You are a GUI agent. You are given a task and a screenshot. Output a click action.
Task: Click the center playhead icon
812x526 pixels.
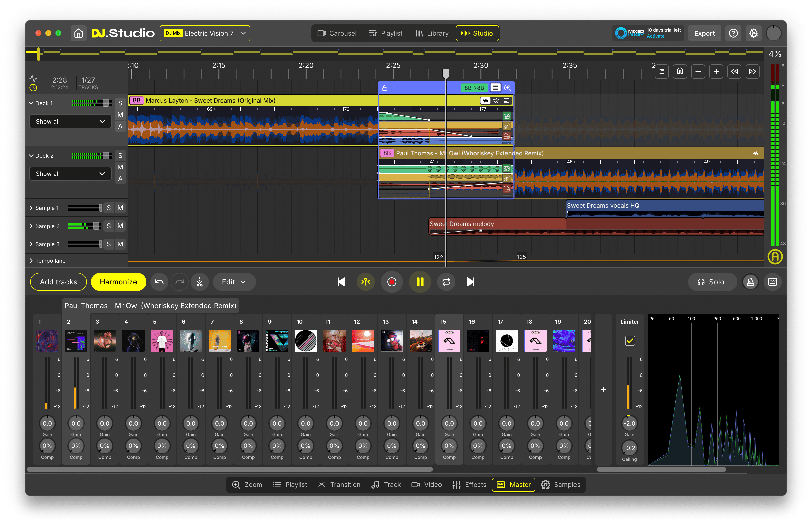tap(365, 282)
